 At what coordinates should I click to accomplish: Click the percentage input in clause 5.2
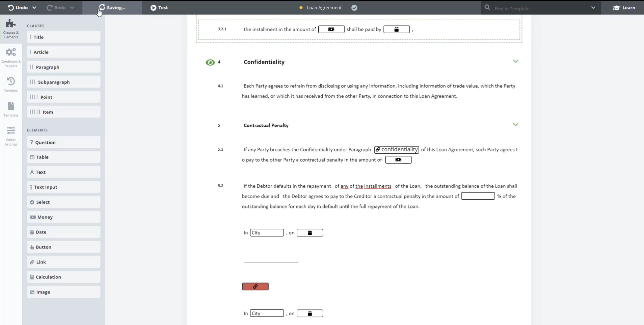pos(478,196)
